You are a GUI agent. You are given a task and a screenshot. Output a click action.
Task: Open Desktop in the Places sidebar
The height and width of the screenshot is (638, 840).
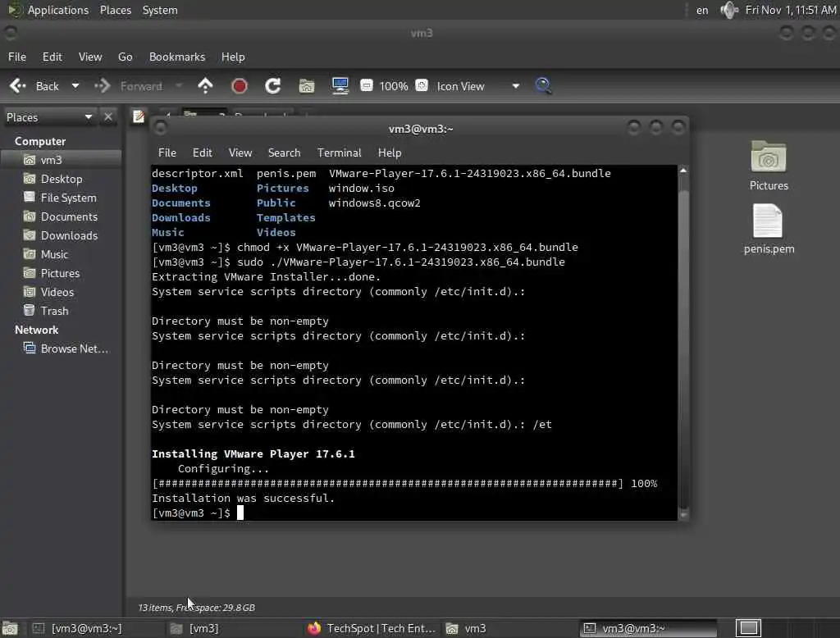point(61,179)
